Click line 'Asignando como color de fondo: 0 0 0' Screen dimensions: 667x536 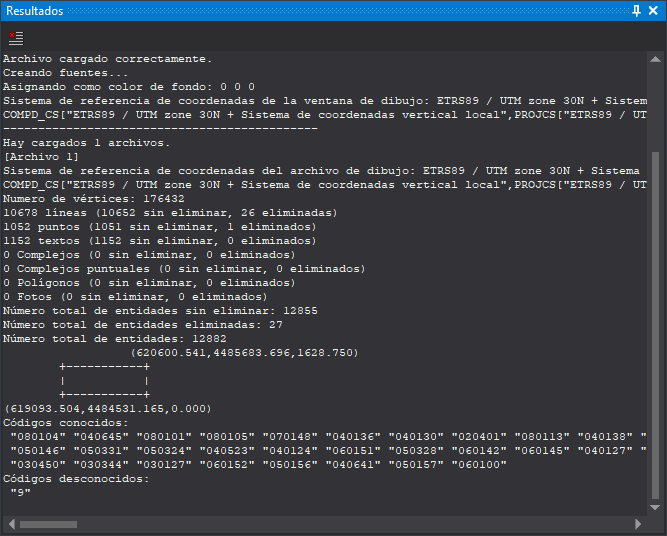[x=128, y=87]
